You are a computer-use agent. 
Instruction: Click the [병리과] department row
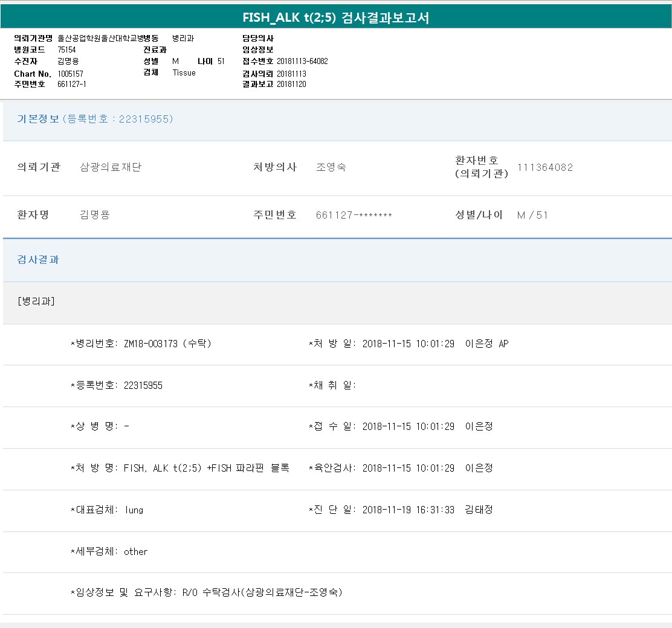point(36,301)
